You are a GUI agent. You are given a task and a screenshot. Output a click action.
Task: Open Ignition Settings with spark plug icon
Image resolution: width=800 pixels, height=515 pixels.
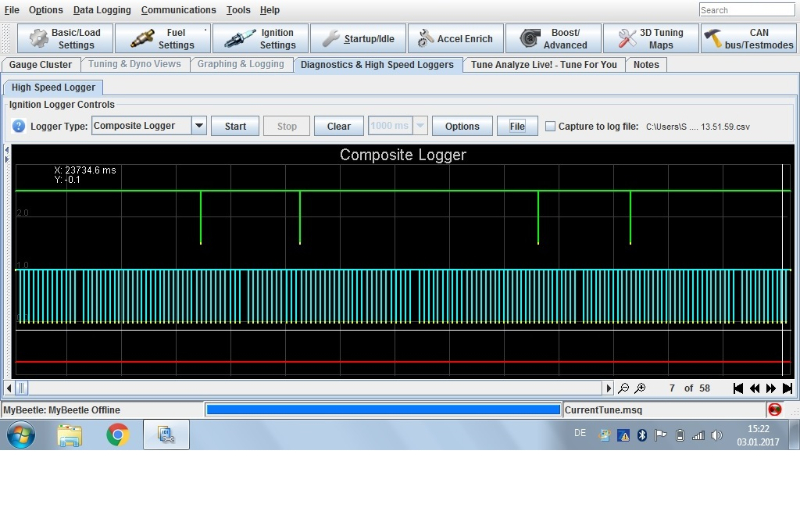pos(260,39)
